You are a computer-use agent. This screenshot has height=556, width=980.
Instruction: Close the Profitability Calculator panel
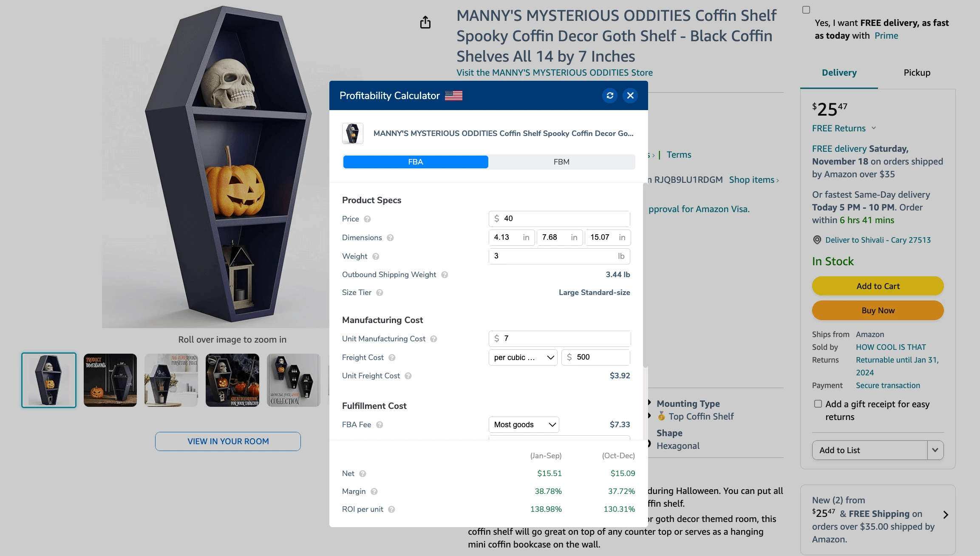[630, 96]
